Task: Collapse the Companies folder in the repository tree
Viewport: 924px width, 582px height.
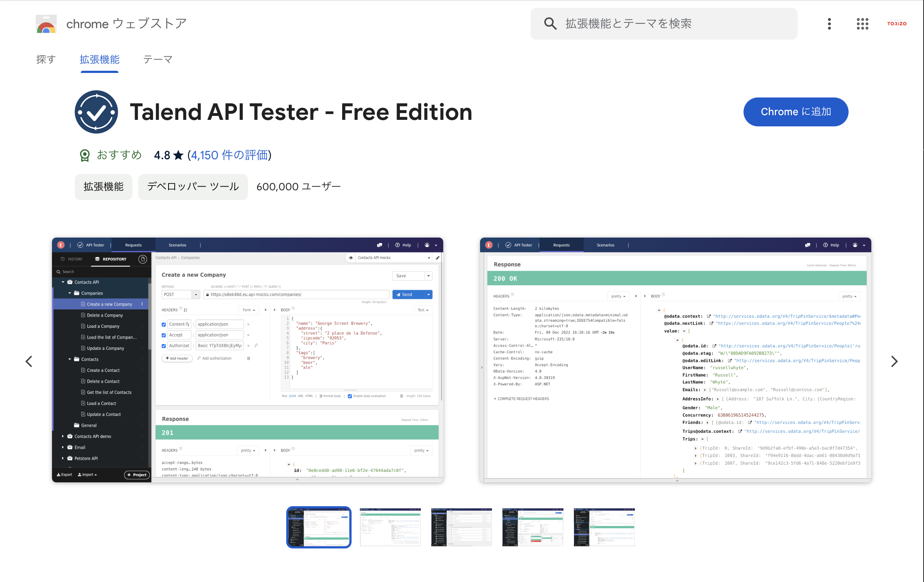Action: pyautogui.click(x=69, y=293)
